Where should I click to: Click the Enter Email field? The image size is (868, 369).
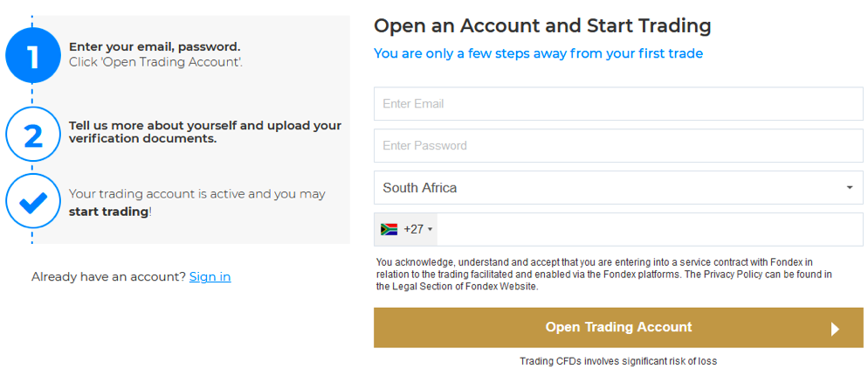618,103
